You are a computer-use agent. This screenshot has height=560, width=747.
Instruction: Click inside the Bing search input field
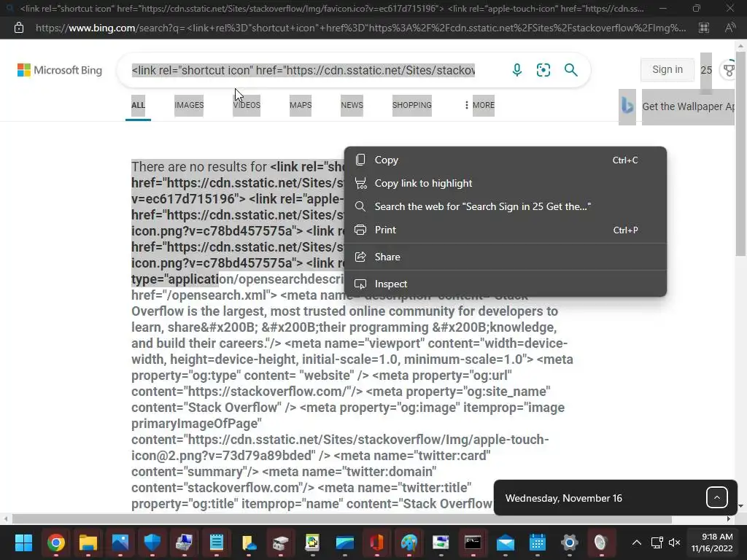303,71
